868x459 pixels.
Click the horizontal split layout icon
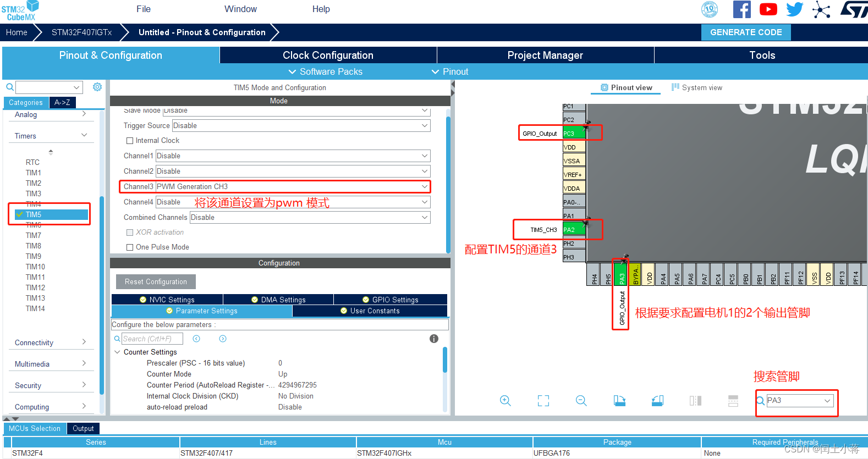733,401
